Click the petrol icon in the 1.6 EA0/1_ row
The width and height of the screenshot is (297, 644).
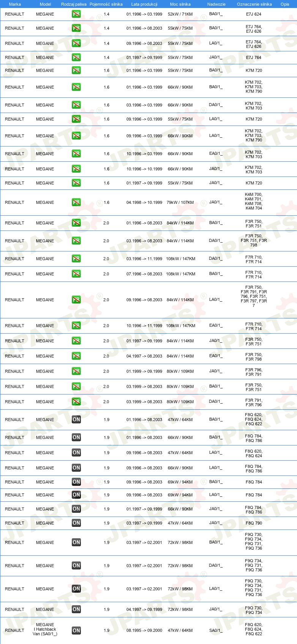point(76,154)
